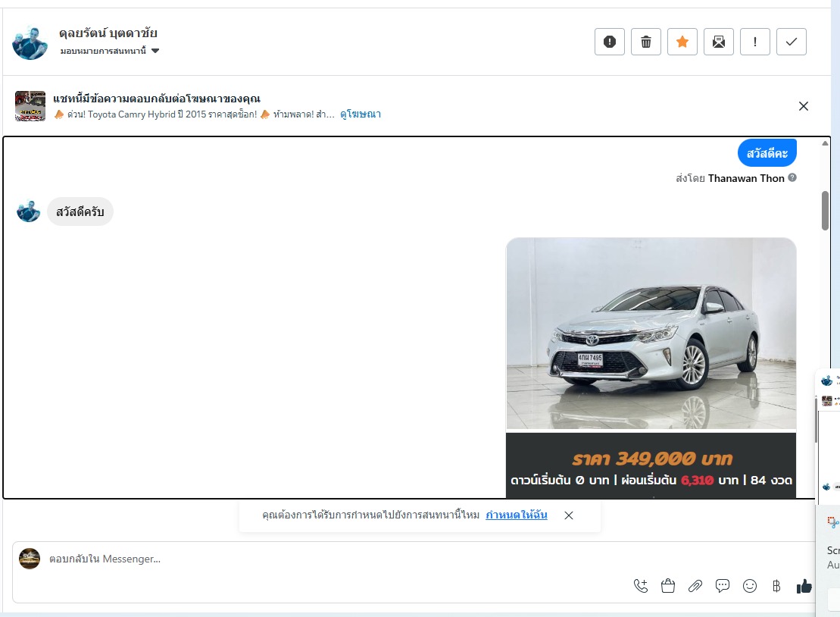Send a thumbs-up like
Viewport: 840px width, 617px height.
coord(804,586)
